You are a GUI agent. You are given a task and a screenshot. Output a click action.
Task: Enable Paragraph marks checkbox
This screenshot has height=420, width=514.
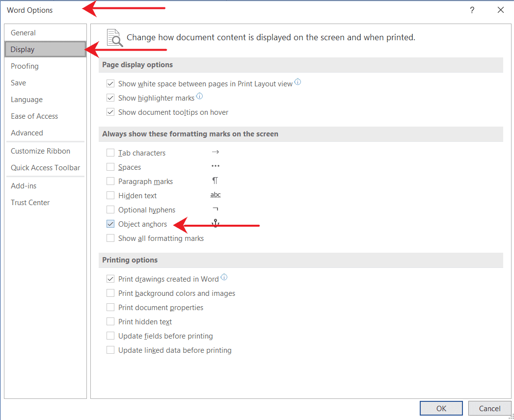110,182
